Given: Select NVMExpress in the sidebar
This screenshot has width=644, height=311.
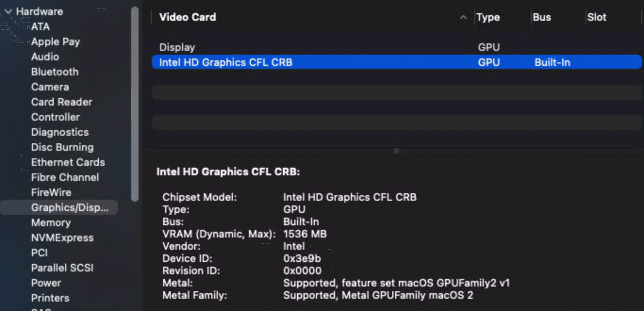Looking at the screenshot, I should click(62, 237).
